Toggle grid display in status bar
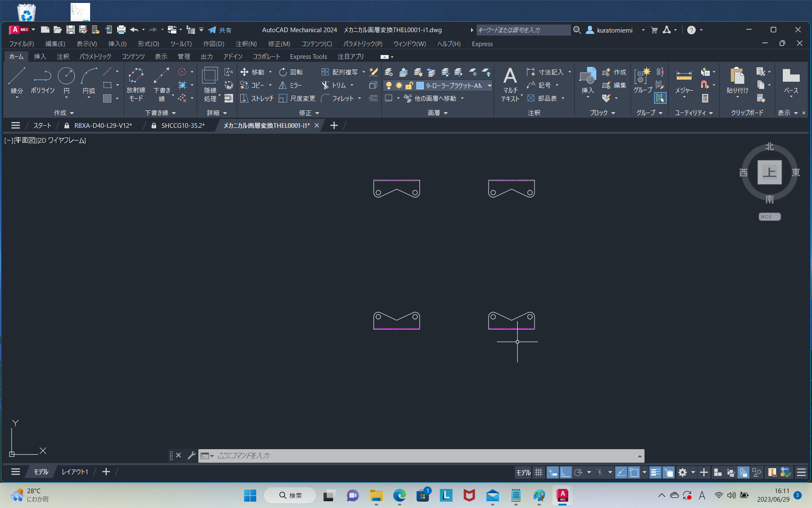The height and width of the screenshot is (508, 812). tap(538, 472)
